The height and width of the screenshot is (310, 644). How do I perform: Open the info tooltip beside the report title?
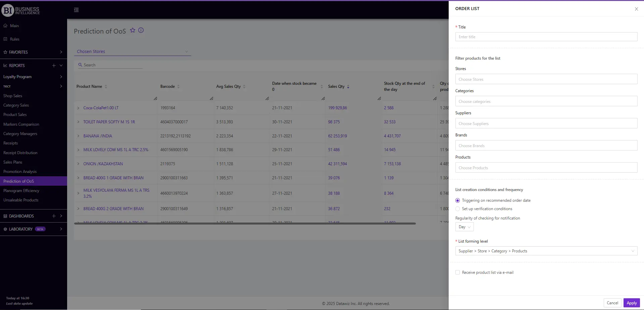pos(141,30)
